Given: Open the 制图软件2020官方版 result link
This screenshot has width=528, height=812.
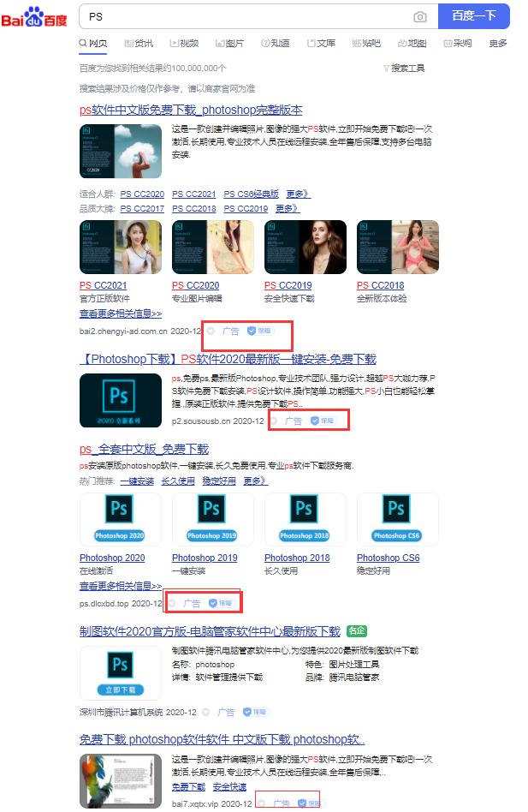Looking at the screenshot, I should (210, 632).
